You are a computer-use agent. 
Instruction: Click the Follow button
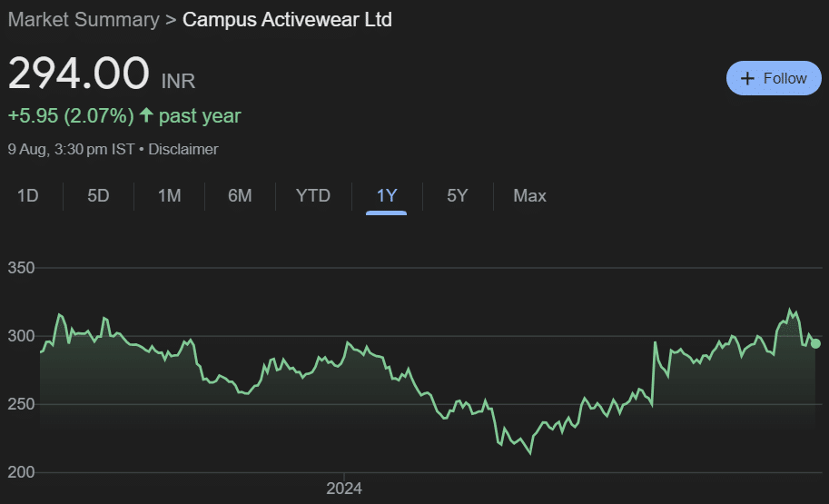click(774, 78)
